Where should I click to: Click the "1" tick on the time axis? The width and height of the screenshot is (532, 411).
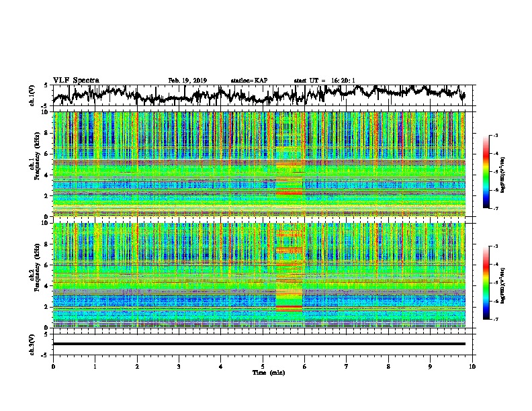(95, 367)
